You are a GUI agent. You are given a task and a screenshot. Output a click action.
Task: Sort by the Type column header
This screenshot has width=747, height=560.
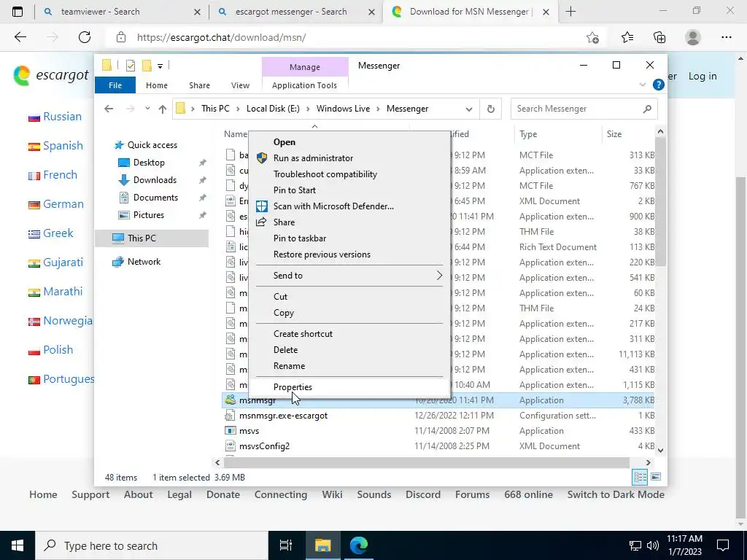[x=528, y=134]
